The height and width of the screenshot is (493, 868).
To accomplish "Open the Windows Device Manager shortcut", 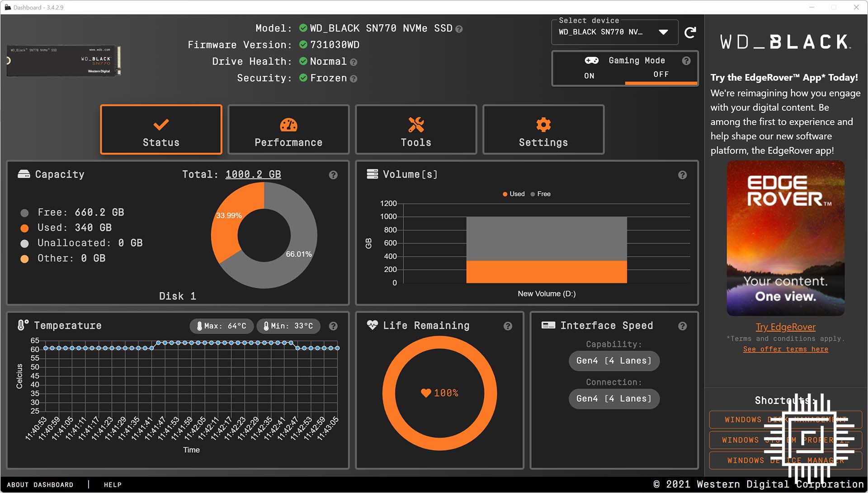I will [x=785, y=460].
